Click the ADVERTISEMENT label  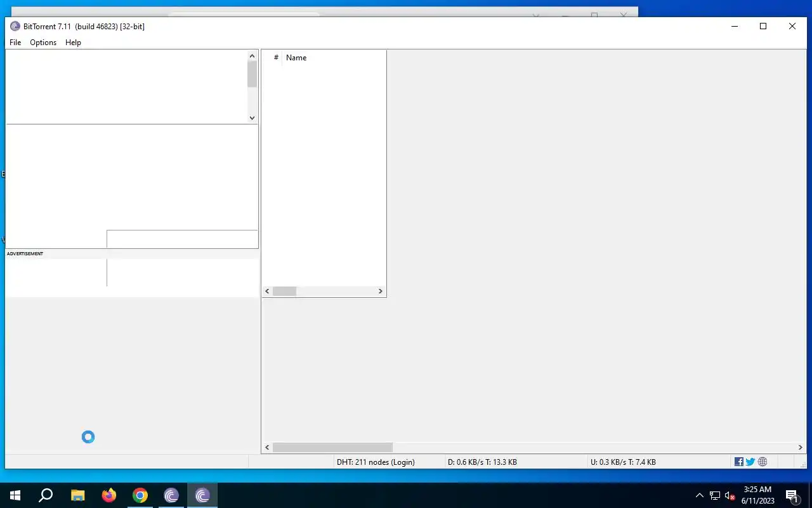click(25, 254)
